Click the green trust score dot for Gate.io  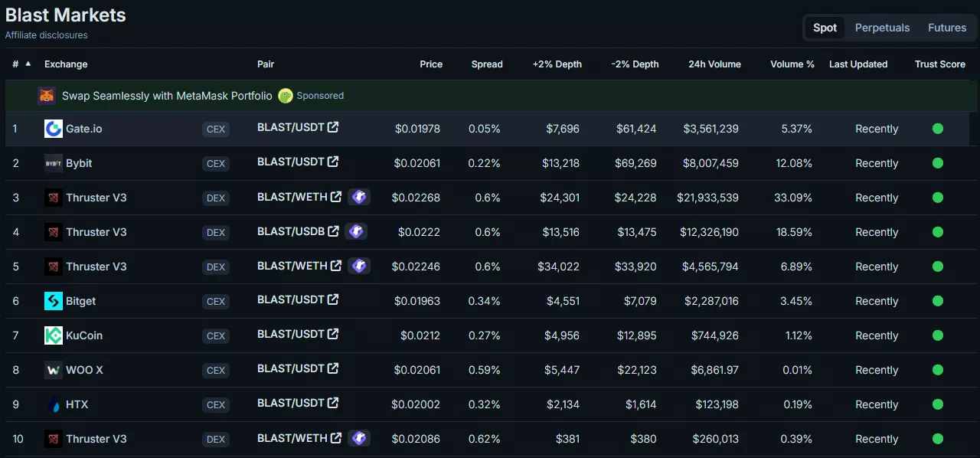point(937,129)
